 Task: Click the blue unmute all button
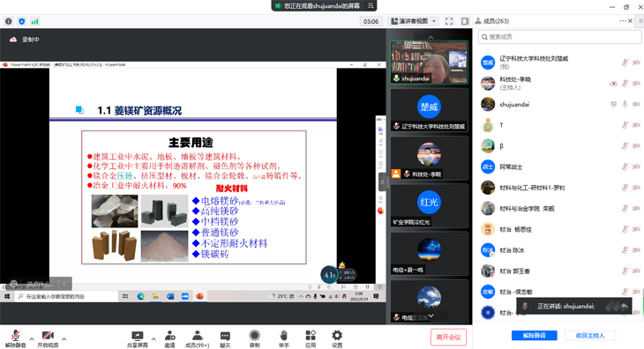(535, 336)
